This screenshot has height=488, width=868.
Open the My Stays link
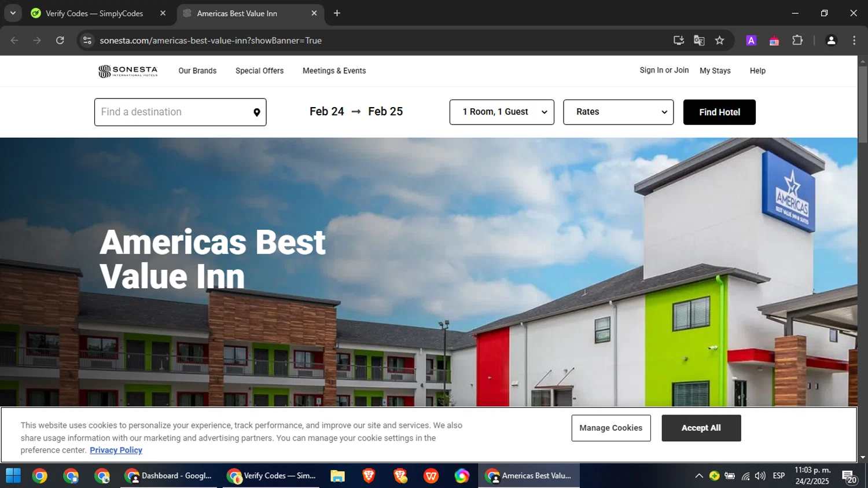[x=715, y=71]
